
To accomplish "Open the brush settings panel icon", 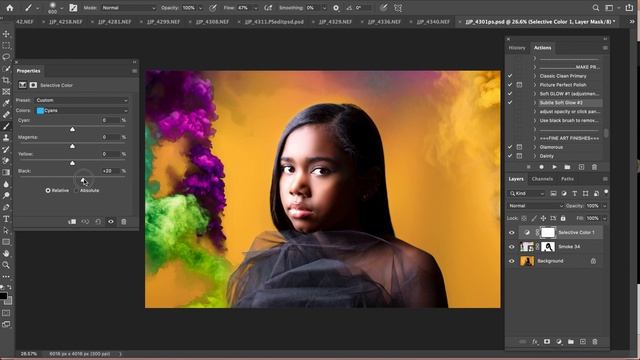I will tap(73, 8).
